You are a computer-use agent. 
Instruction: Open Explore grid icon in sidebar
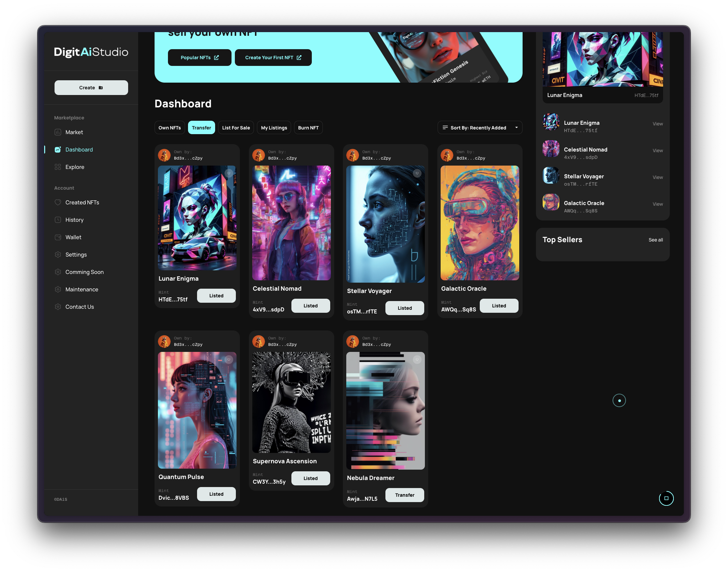[58, 167]
